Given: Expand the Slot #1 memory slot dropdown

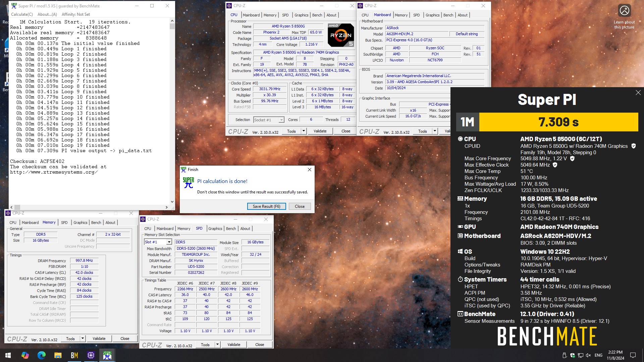Looking at the screenshot, I should (x=169, y=242).
